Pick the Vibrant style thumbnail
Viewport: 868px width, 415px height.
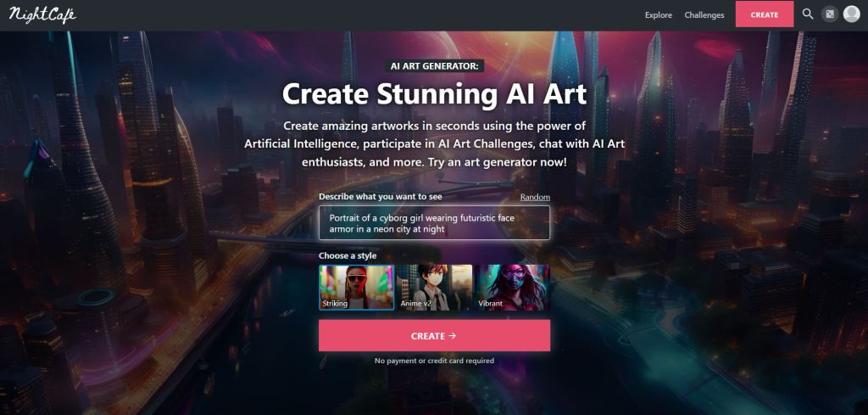513,287
